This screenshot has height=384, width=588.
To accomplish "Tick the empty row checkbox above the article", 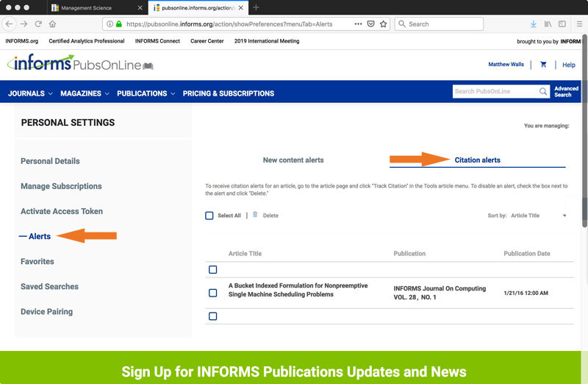I will (212, 269).
